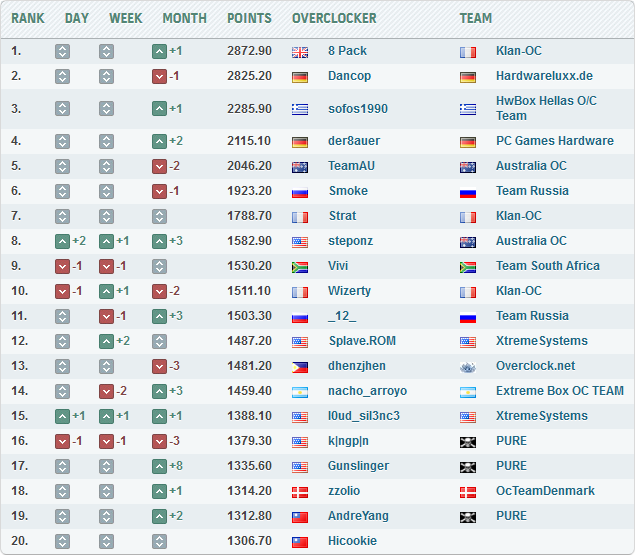Viewport: 635px width, 555px height.
Task: Click the points value 1314.20
Action: click(249, 491)
